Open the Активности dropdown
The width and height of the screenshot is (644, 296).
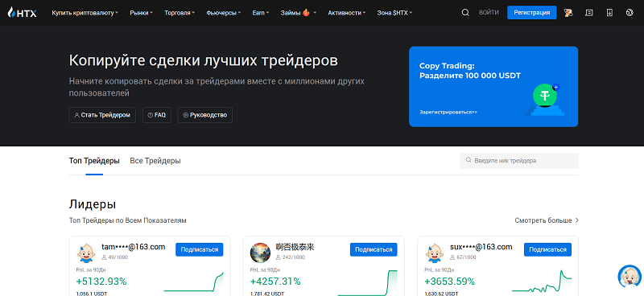click(x=347, y=13)
